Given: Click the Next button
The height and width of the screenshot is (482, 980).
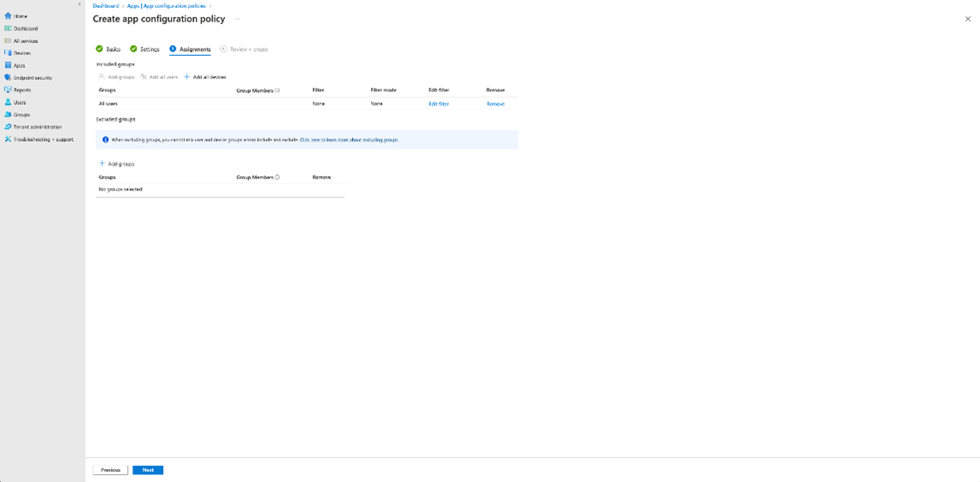Looking at the screenshot, I should [x=148, y=470].
